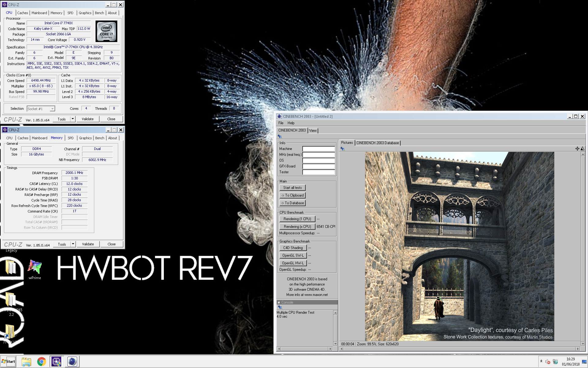Click the pushpin icon below the CINEBENCH 2003 tab
The image size is (588, 368).
tap(280, 136)
